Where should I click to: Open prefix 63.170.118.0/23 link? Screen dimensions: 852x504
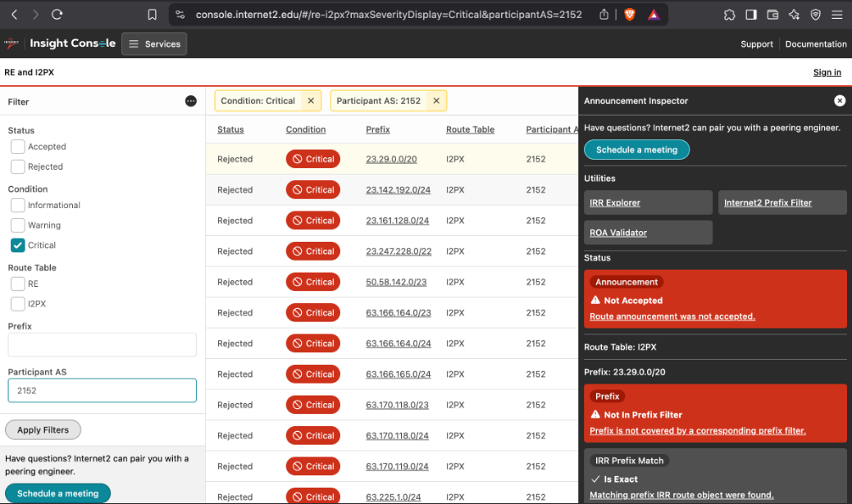397,405
